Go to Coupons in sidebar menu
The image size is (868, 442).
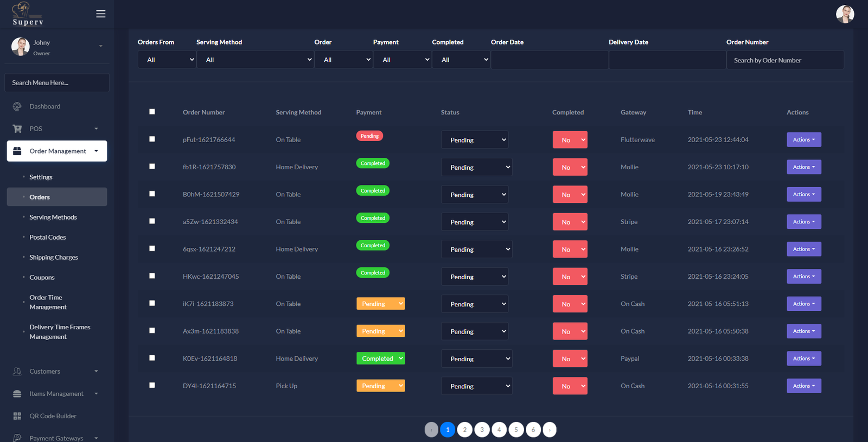[42, 277]
